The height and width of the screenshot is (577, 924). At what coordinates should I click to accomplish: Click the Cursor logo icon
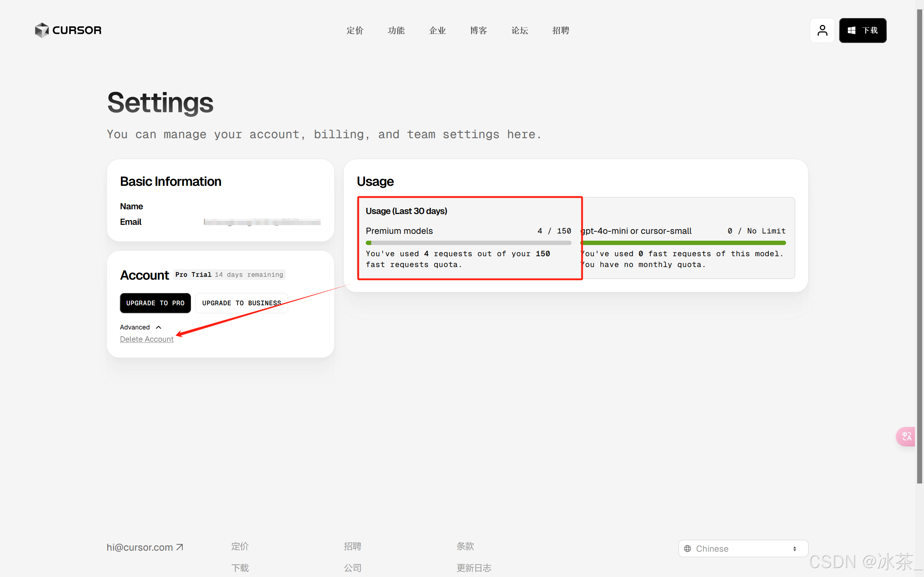tap(42, 30)
